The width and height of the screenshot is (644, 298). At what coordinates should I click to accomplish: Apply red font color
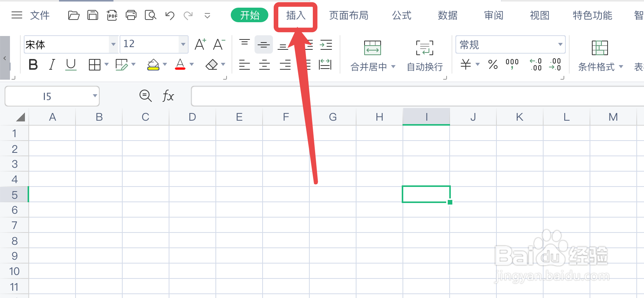180,64
